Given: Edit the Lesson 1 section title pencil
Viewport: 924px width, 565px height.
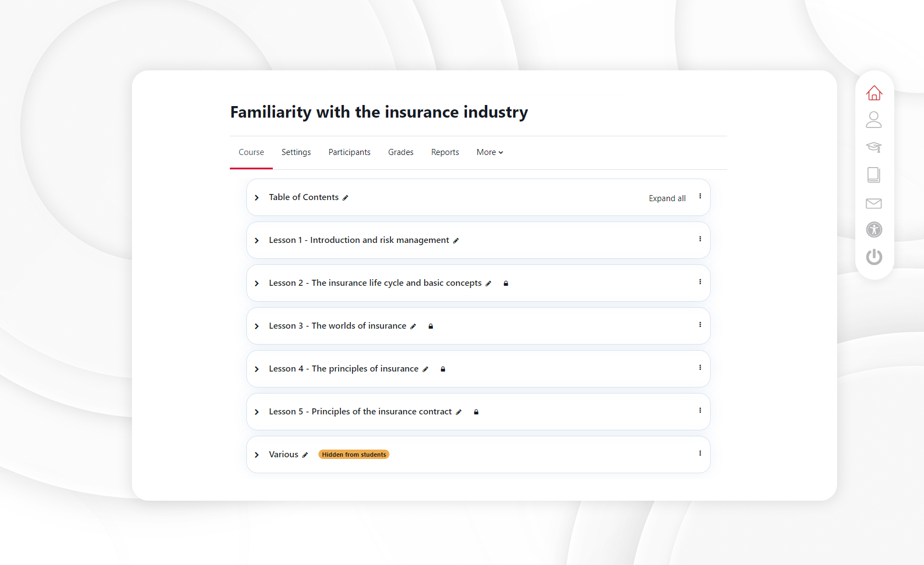Looking at the screenshot, I should [x=456, y=241].
